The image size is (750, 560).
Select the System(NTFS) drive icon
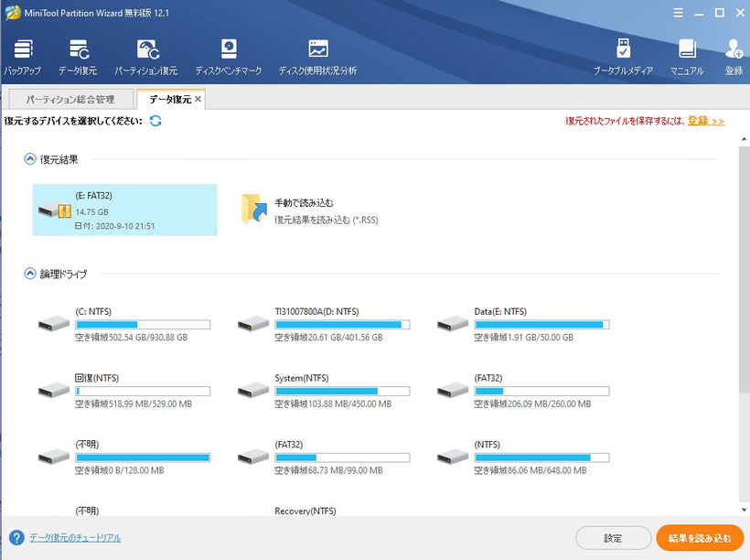(x=253, y=391)
